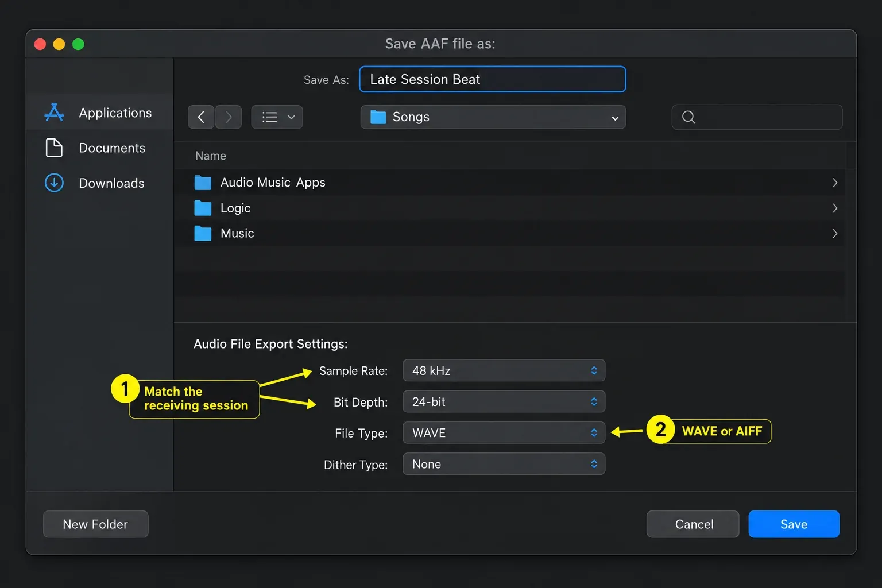
Task: Click the magnifying glass search icon
Action: pos(688,117)
